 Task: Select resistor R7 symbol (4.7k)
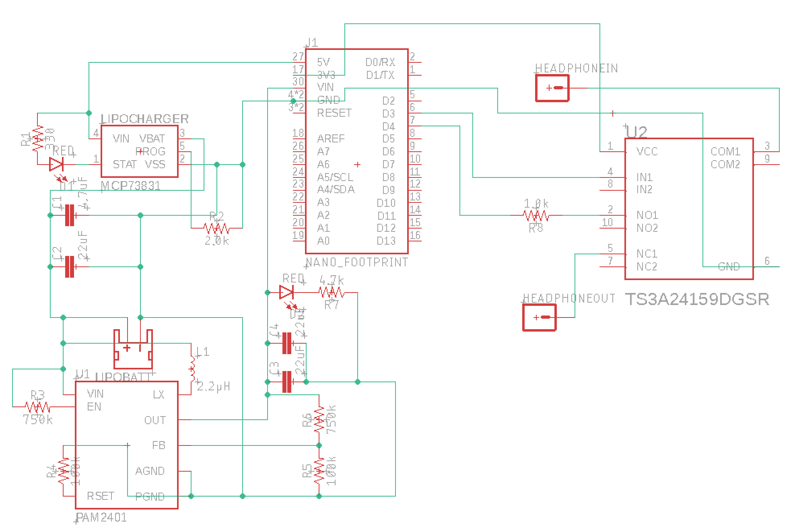[332, 292]
